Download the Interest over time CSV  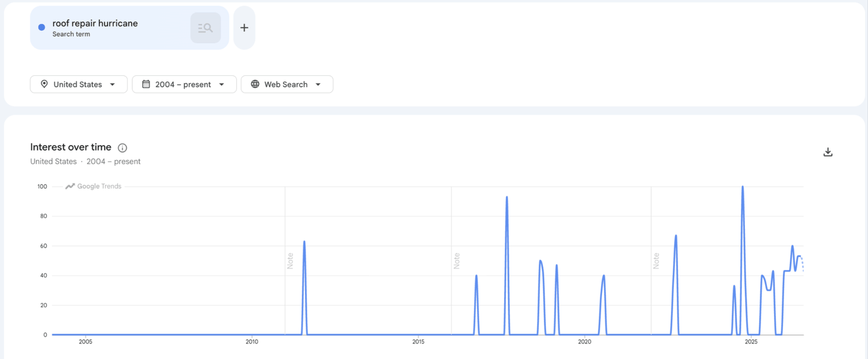[x=828, y=152]
